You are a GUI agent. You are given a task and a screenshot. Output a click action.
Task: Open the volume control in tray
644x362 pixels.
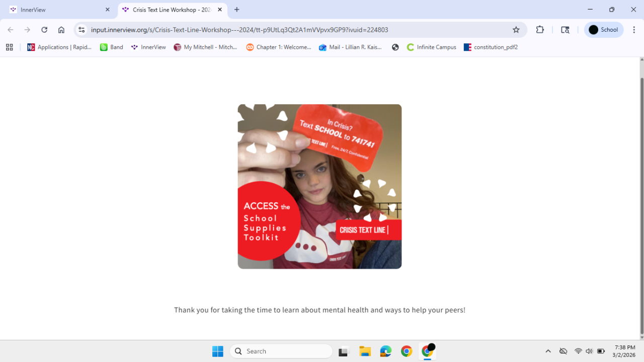[589, 351]
